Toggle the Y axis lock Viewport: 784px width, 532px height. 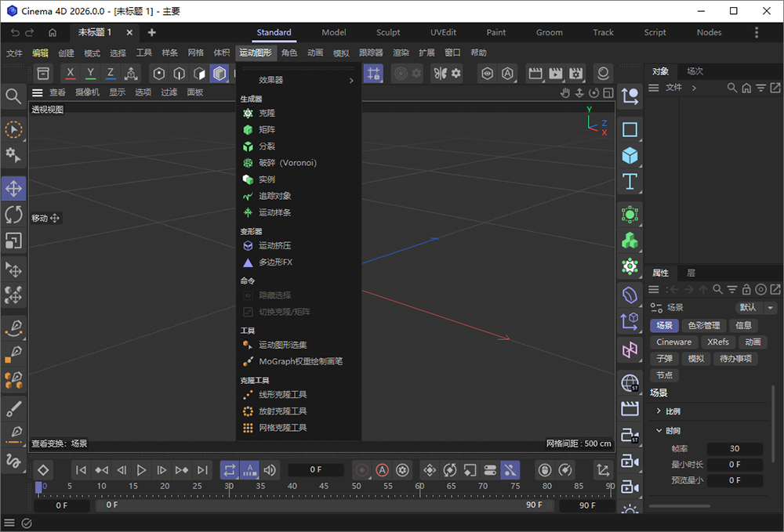click(90, 73)
